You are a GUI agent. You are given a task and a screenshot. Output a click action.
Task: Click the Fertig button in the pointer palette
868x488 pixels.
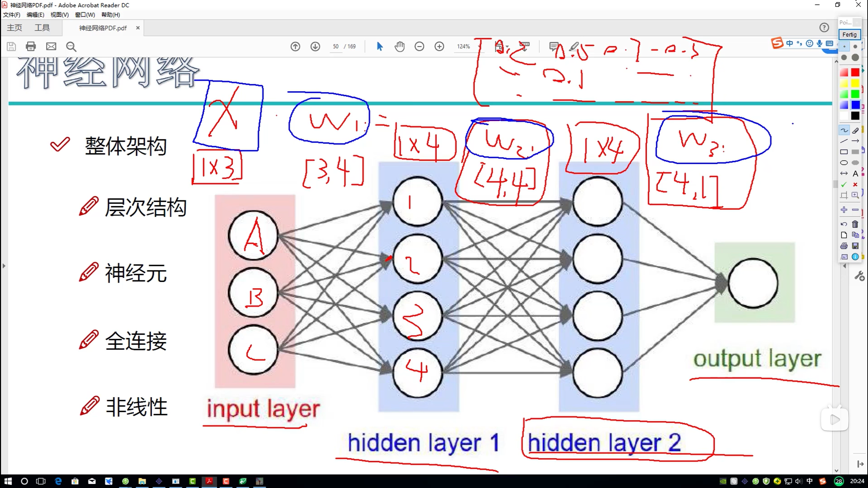849,35
